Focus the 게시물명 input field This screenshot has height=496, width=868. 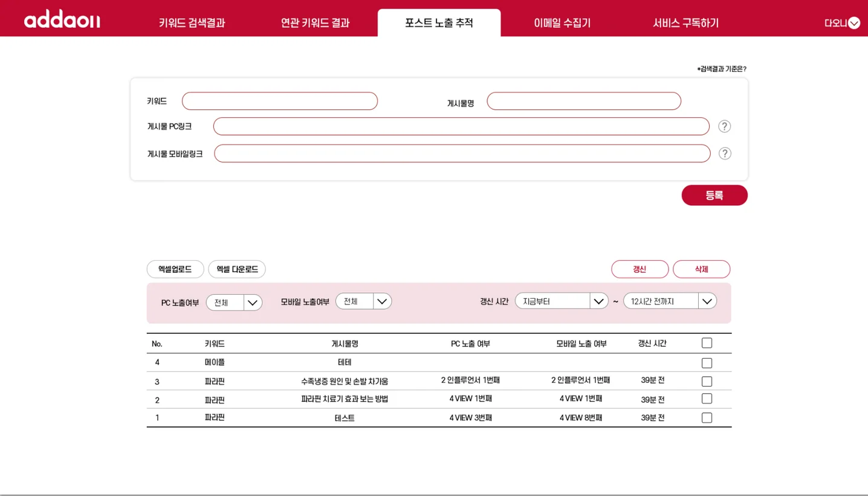(584, 101)
